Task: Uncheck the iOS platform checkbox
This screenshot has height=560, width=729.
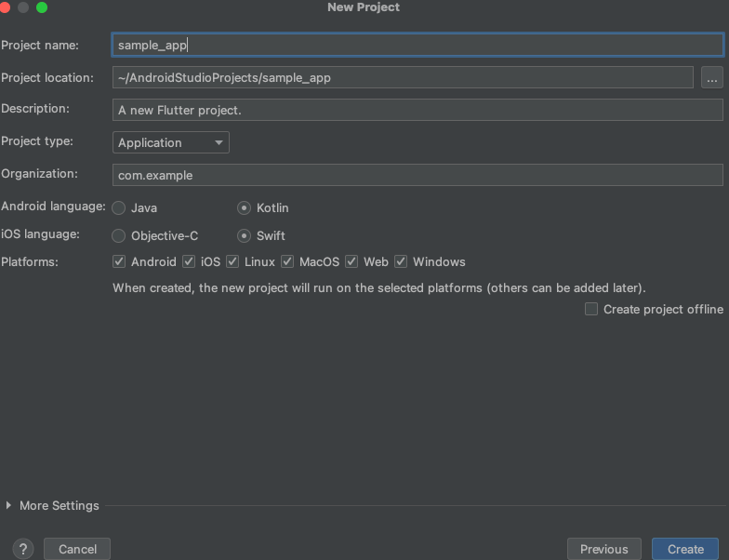Action: pos(189,261)
